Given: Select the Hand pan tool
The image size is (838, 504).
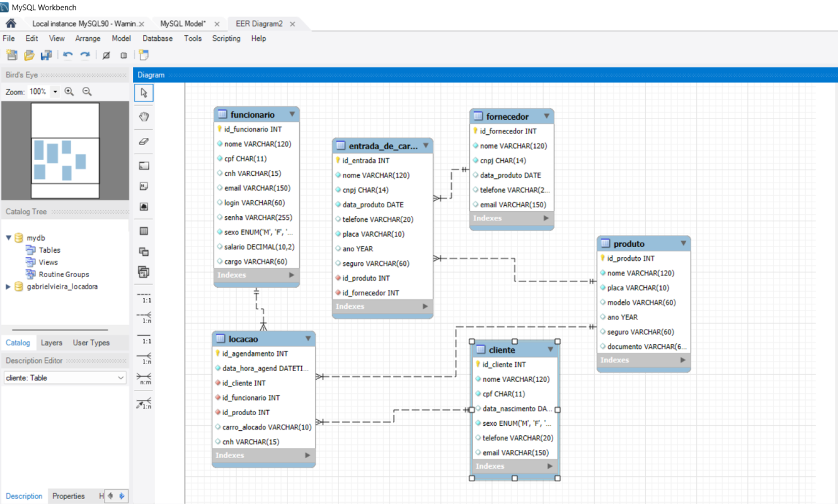Looking at the screenshot, I should tap(144, 117).
